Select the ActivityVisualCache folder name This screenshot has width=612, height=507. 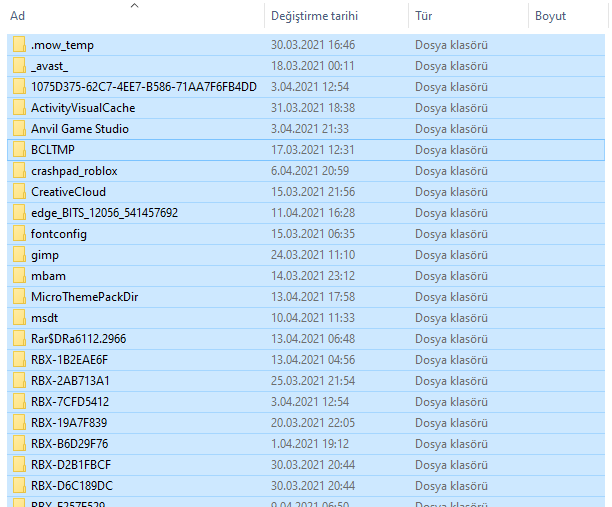[83, 108]
